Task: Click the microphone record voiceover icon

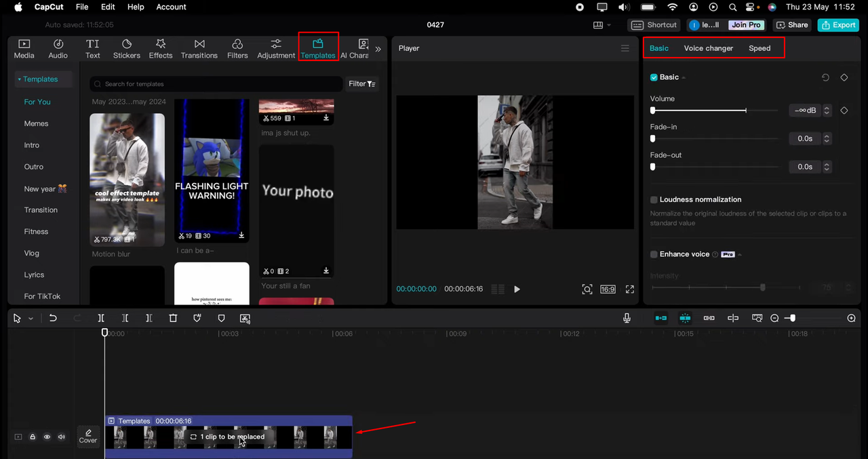Action: (627, 318)
